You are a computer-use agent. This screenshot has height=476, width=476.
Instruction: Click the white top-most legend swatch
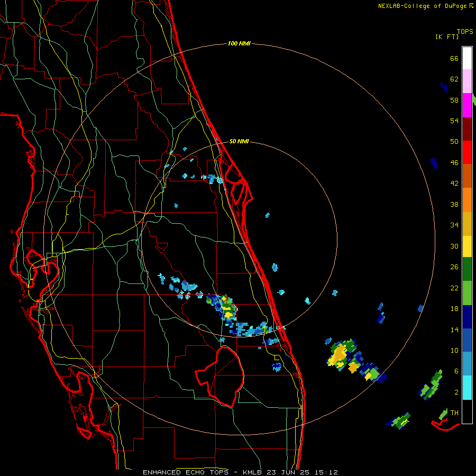(467, 58)
